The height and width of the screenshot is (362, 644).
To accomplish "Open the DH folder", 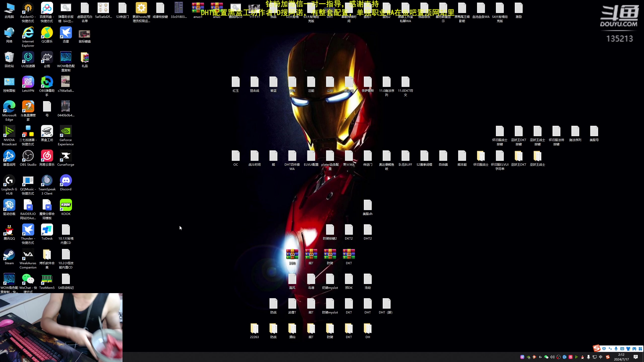I will click(368, 331).
